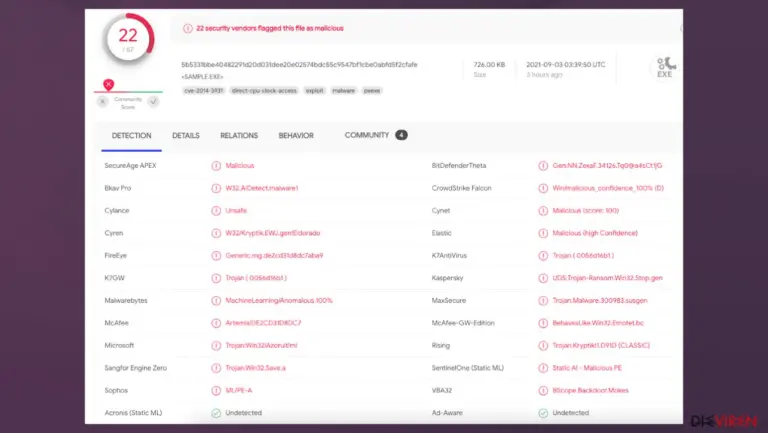Click alert icon in K7AntiVirus row
This screenshot has height=433, width=768.
(x=543, y=256)
